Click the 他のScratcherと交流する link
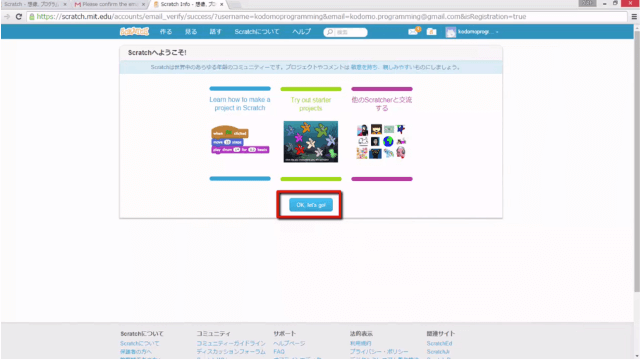 pos(382,104)
